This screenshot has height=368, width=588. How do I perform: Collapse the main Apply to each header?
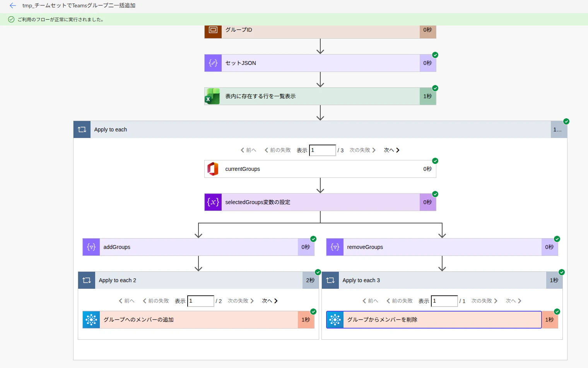pos(320,129)
